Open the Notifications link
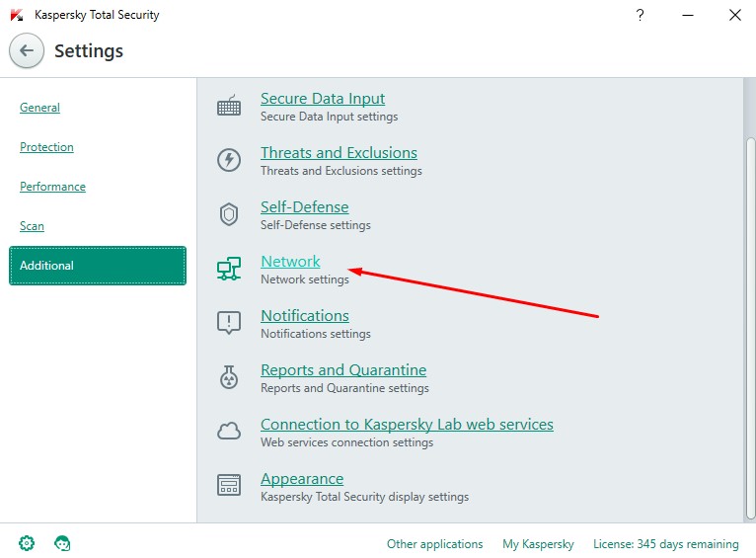 tap(305, 316)
